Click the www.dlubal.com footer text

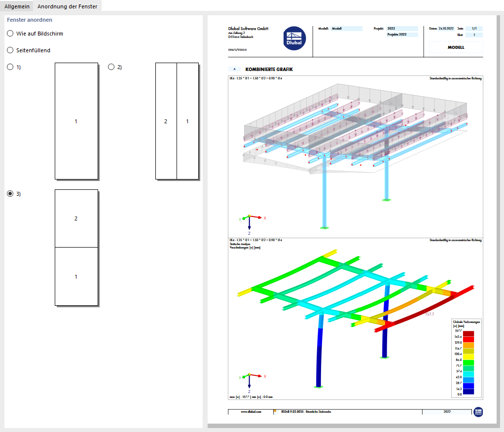point(251,412)
